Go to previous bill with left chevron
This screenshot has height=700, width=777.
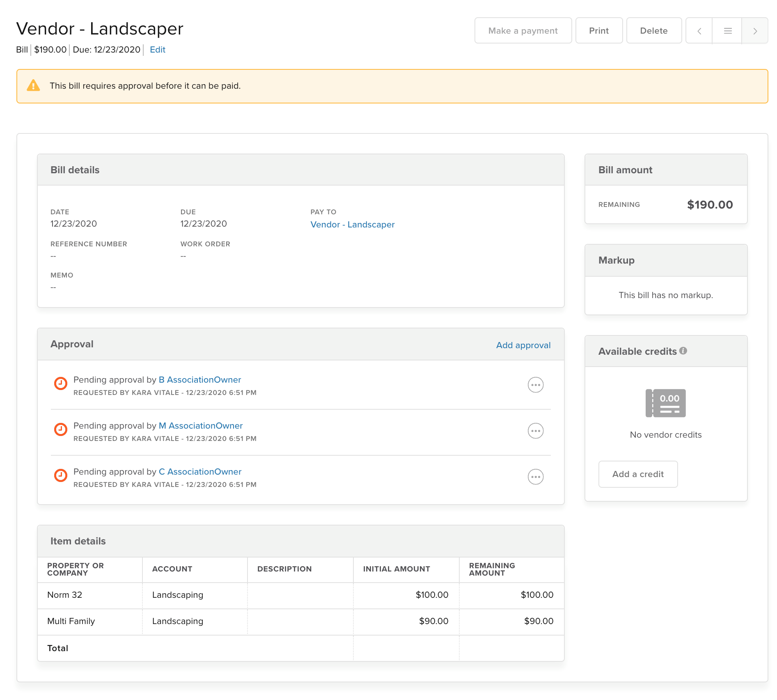pyautogui.click(x=699, y=31)
